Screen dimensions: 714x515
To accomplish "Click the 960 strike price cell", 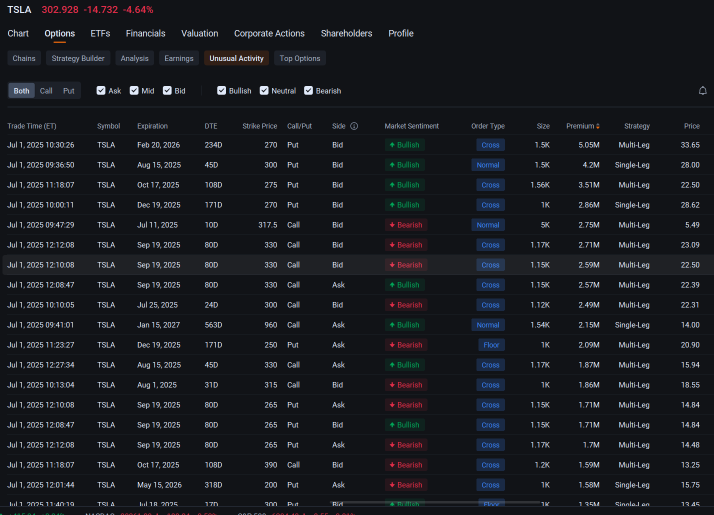I will pos(270,325).
